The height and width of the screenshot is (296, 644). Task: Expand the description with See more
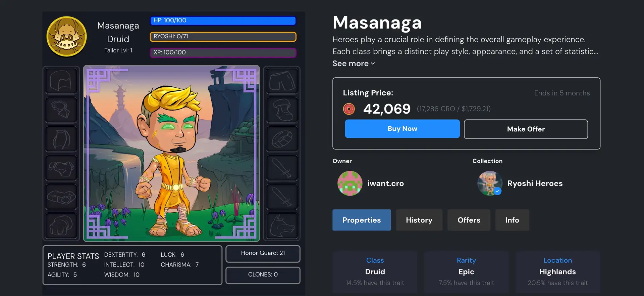[354, 64]
